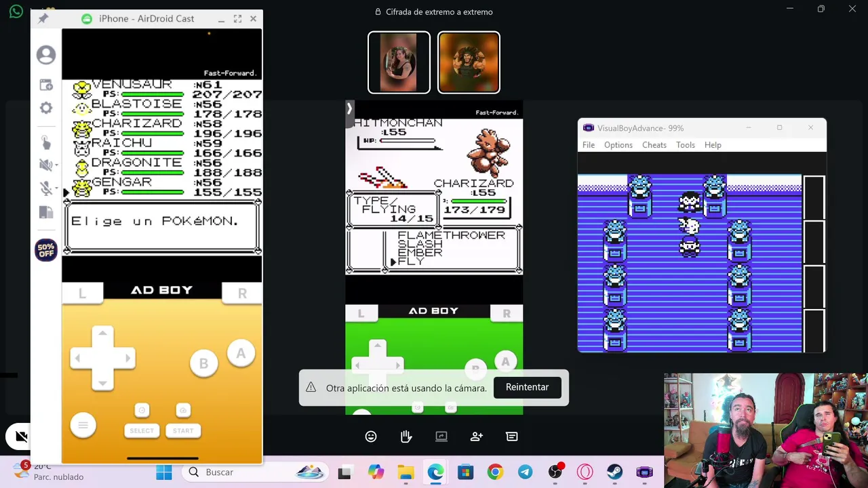Open the round menu button on yellow emulator
Screen dimensions: 868x488
click(83, 425)
